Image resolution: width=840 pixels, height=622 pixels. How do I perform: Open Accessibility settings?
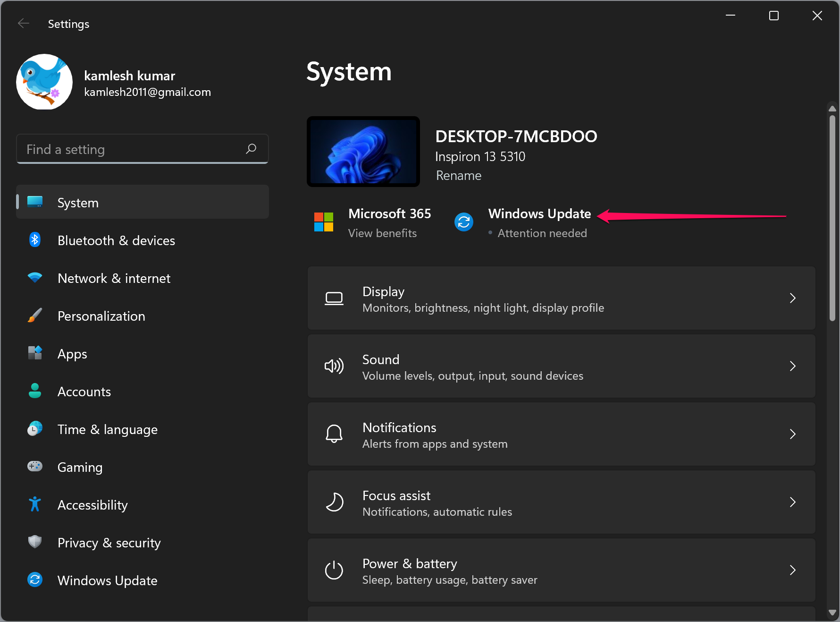pos(143,504)
